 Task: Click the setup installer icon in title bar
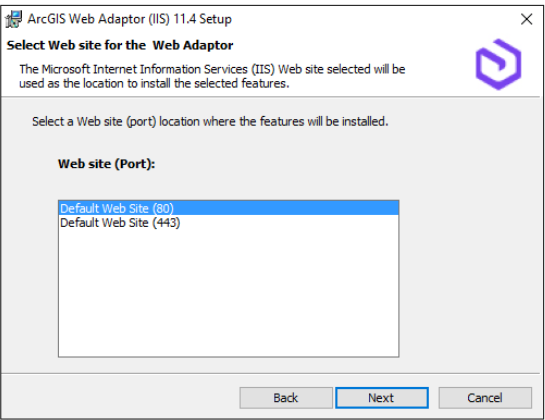[14, 19]
